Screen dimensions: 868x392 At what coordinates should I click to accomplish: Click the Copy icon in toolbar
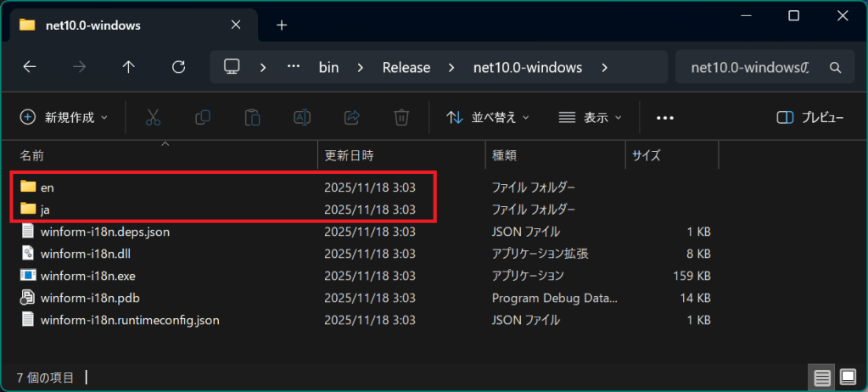(203, 117)
